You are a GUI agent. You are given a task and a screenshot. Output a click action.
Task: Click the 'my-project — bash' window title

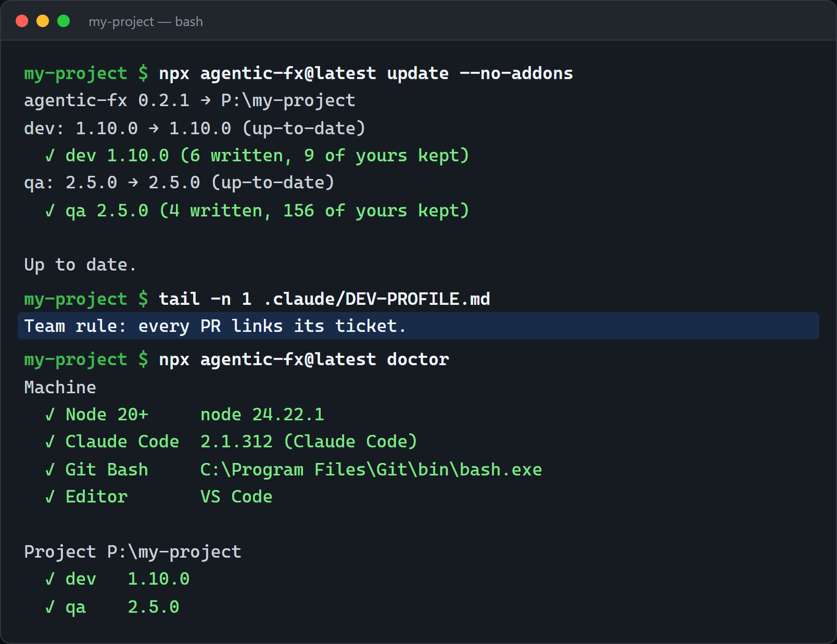tap(145, 21)
